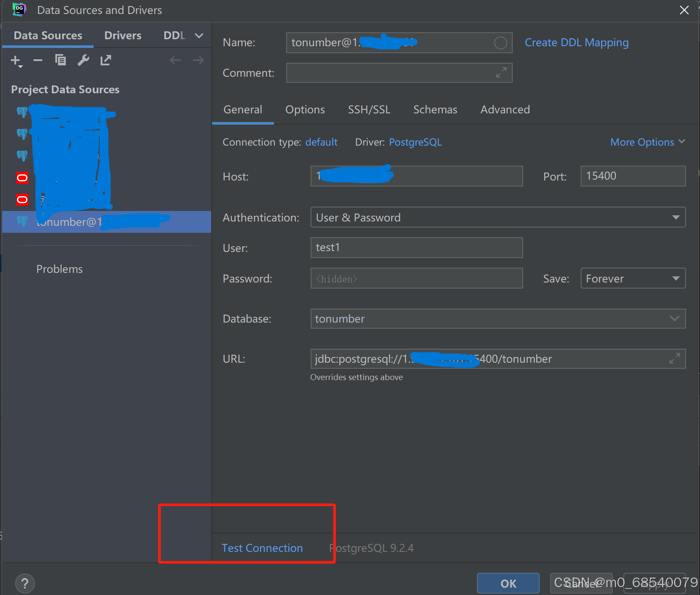Open the Authentication dropdown
The width and height of the screenshot is (700, 595).
(498, 217)
